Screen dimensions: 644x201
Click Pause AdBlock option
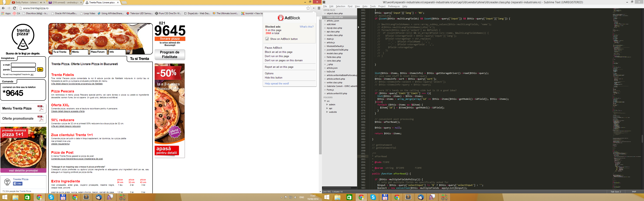click(x=273, y=48)
